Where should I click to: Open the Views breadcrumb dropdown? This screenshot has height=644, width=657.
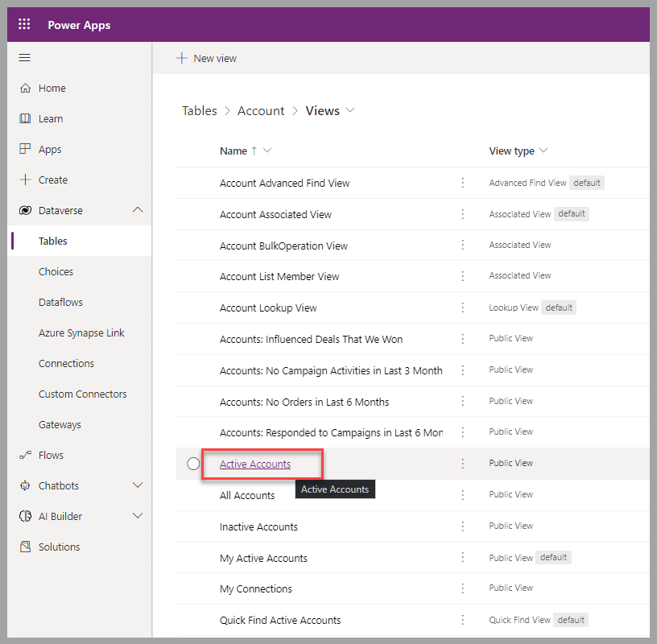[349, 110]
